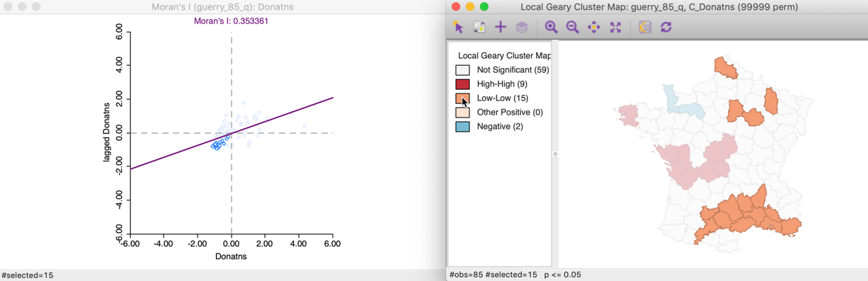The image size is (868, 281).
Task: Click the 'Local Geary Cluster Map' legend title
Action: click(504, 55)
